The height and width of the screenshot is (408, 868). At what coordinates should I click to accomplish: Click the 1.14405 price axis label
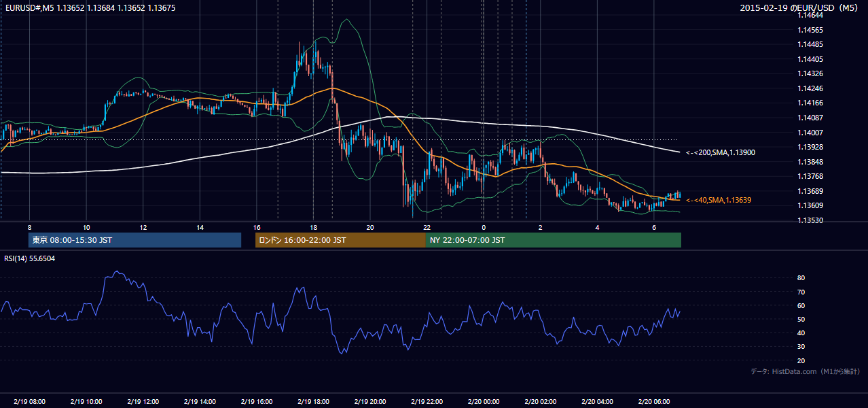[810, 59]
